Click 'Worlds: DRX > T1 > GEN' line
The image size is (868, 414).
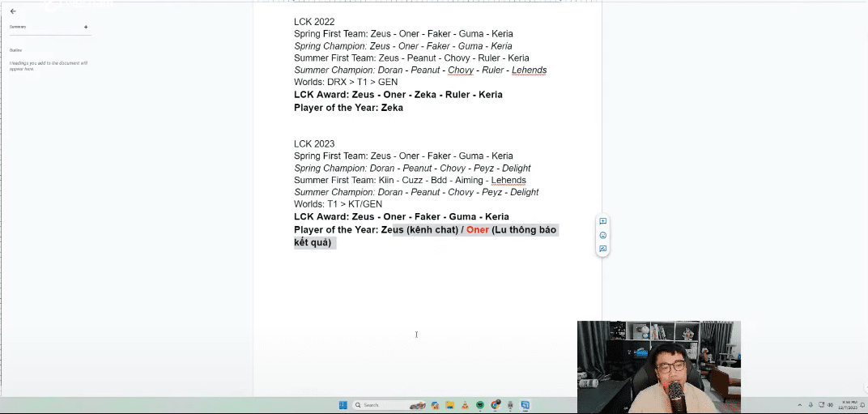346,82
